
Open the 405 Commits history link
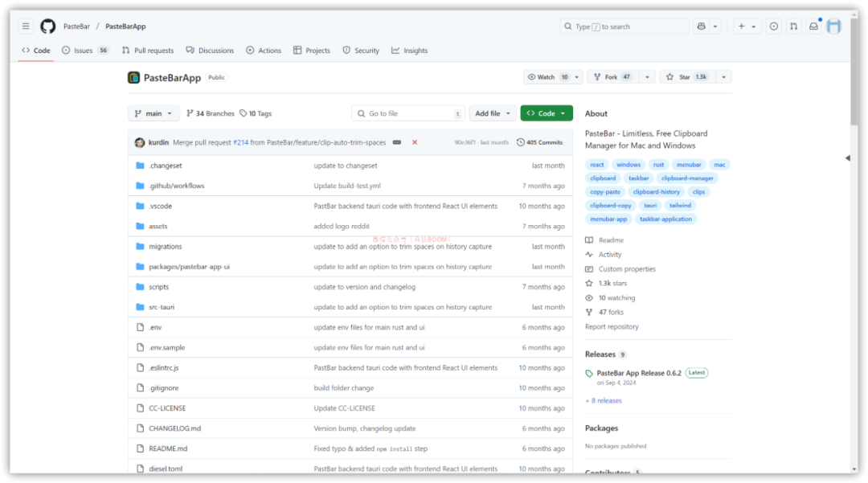(x=540, y=142)
